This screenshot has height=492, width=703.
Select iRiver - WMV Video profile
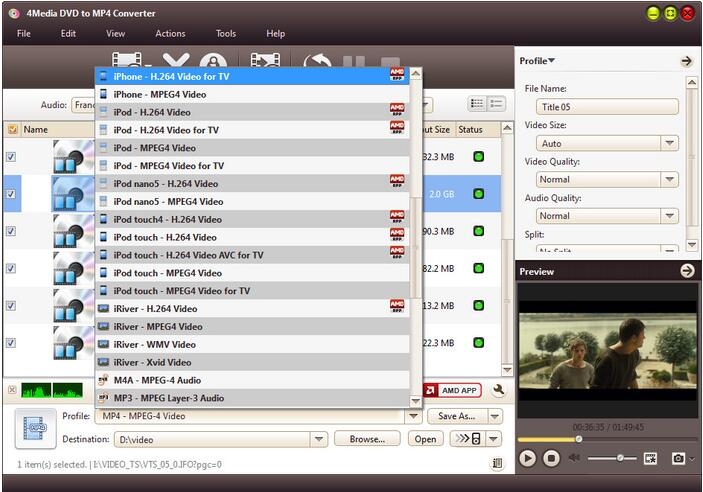(x=252, y=344)
